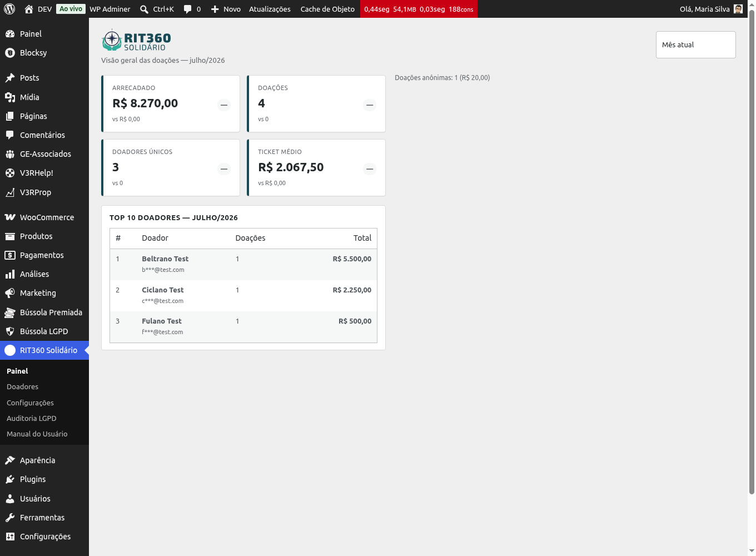Viewport: 756px width, 556px height.
Task: Select the Painel submenu item under RIT360
Action: pyautogui.click(x=17, y=371)
